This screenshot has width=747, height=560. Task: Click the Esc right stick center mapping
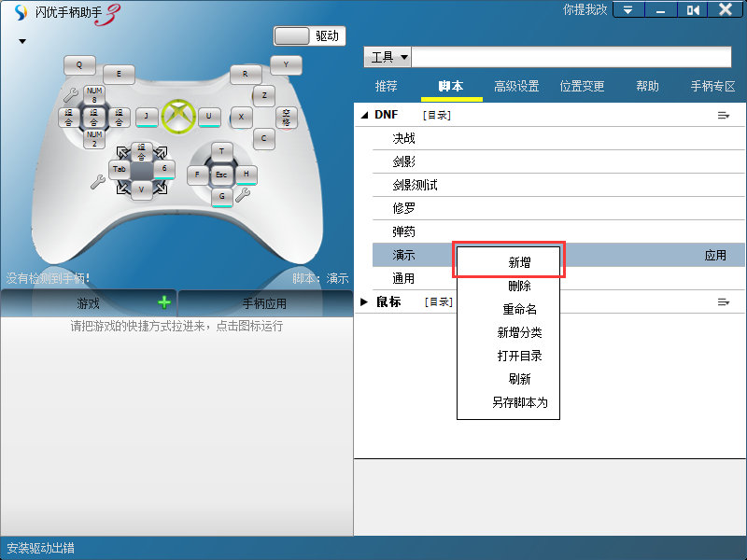pos(221,175)
